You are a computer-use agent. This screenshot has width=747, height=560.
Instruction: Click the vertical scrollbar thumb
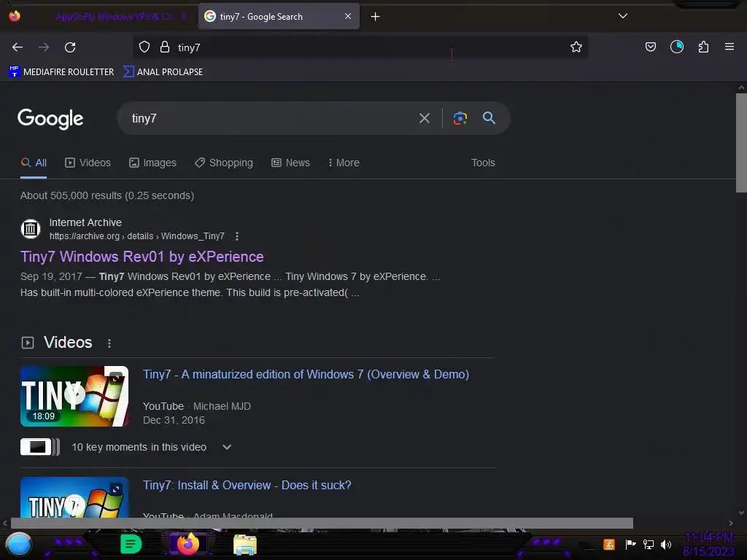741,143
